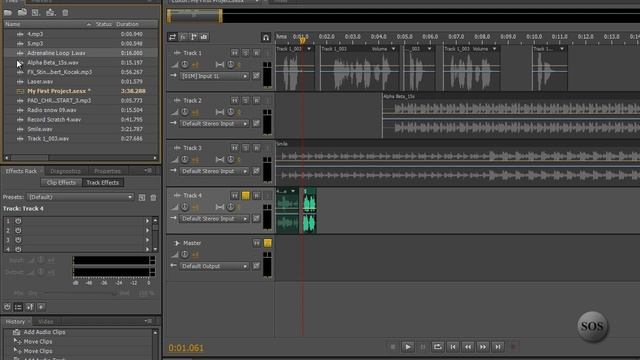Click Move Playhead to Previous button

[x=453, y=347]
